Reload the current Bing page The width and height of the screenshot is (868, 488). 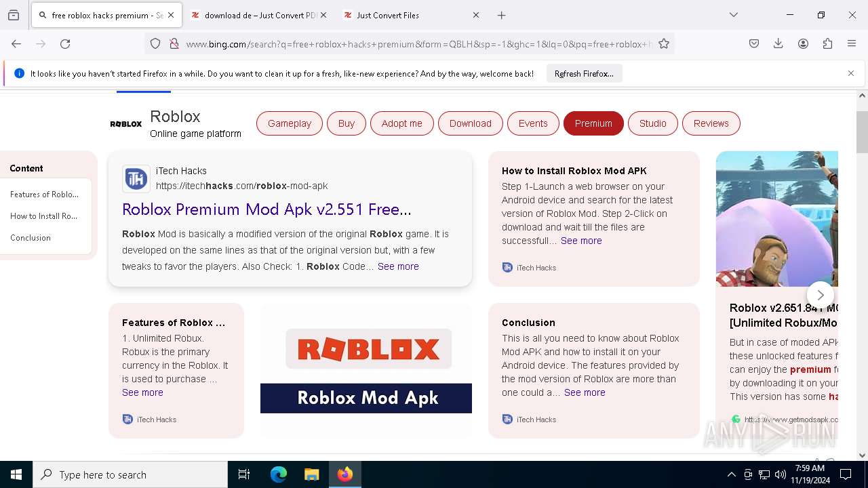65,44
